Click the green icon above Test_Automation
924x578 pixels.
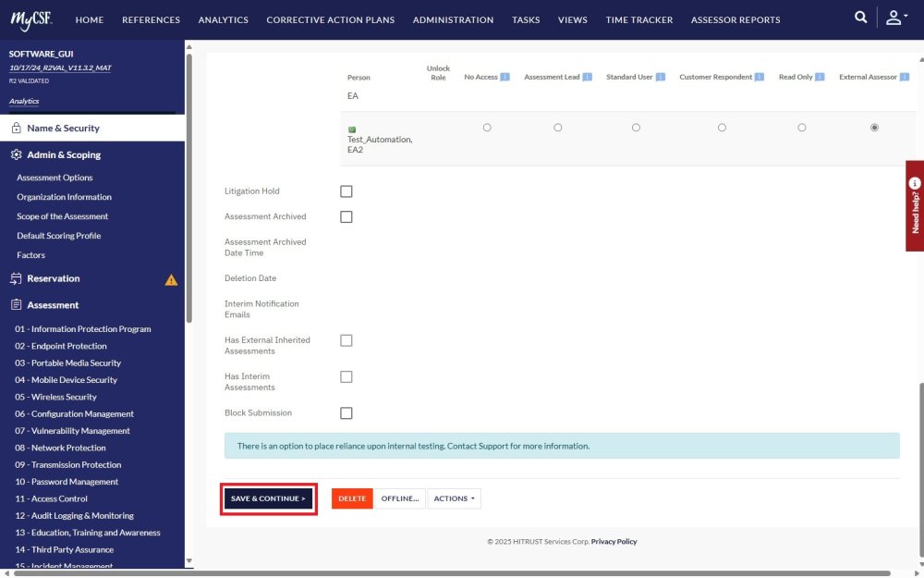352,129
